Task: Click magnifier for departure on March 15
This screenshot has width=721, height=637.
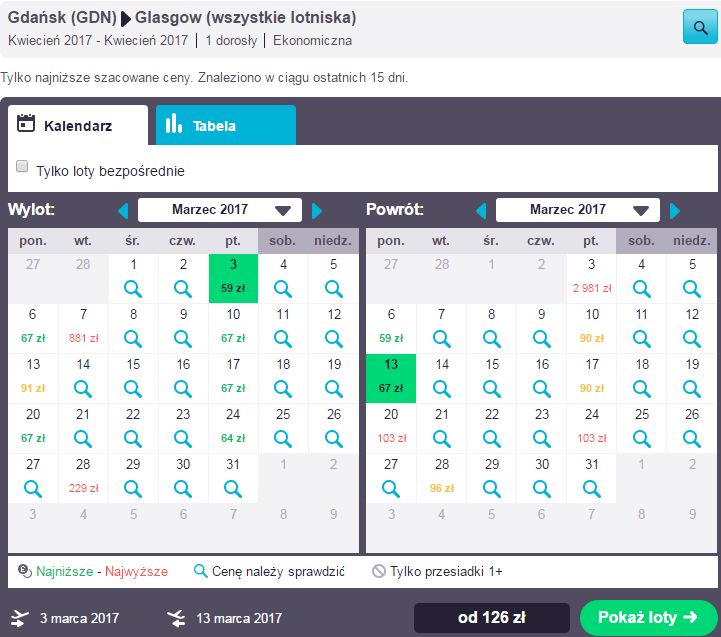Action: click(x=133, y=389)
